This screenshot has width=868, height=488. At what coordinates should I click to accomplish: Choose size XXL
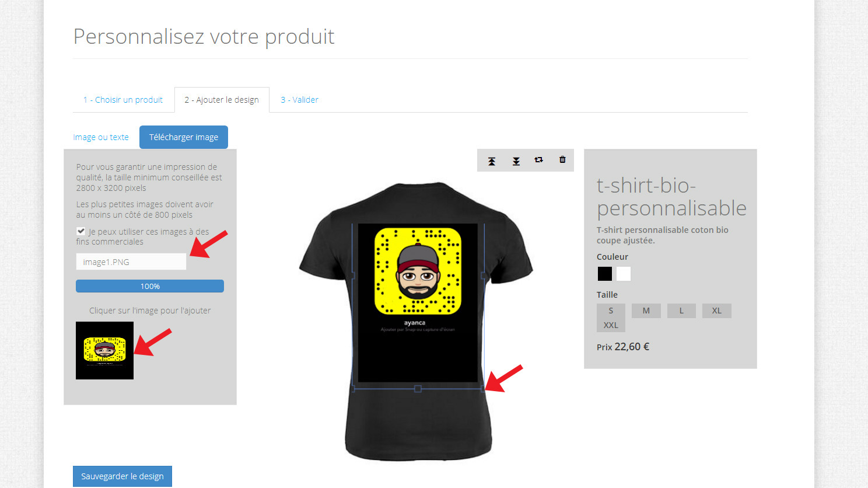[611, 325]
